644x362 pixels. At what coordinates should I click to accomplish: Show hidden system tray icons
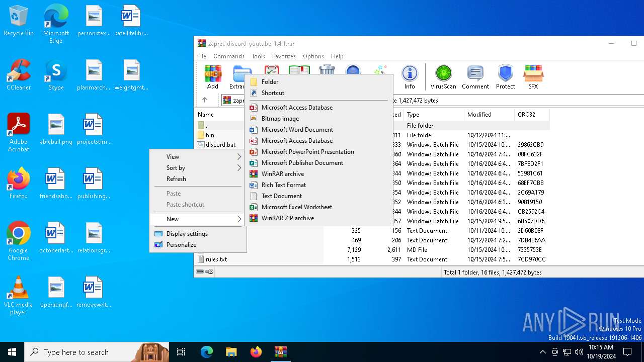542,352
